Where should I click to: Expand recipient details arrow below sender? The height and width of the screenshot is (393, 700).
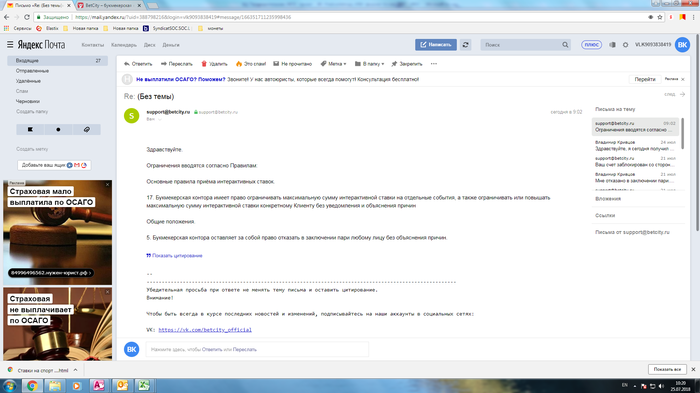click(x=159, y=119)
